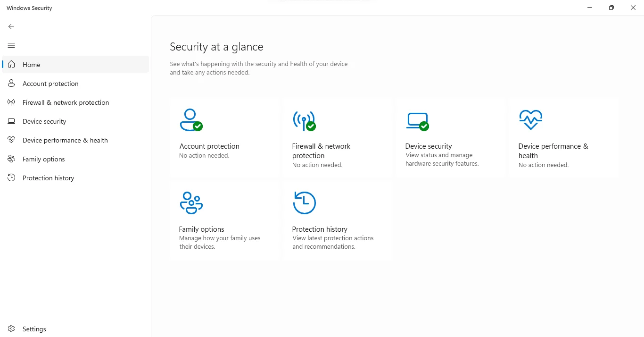Click the large Firewall & network tile icon
The width and height of the screenshot is (644, 337).
(304, 121)
